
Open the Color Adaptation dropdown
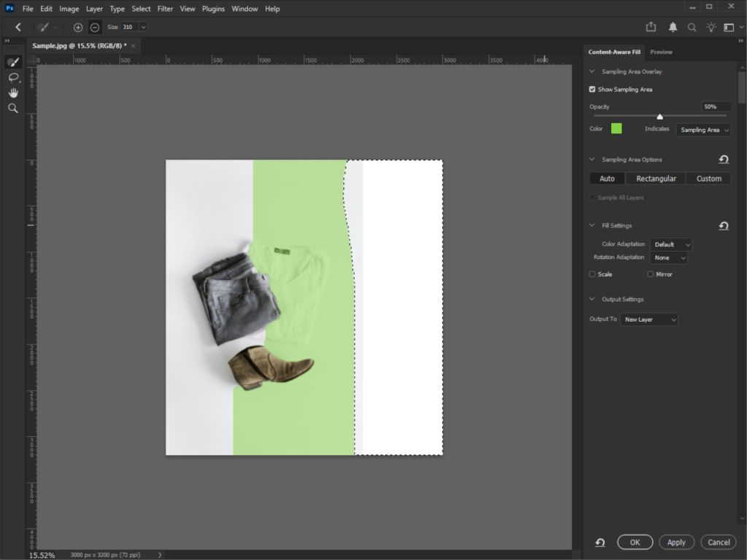point(670,244)
